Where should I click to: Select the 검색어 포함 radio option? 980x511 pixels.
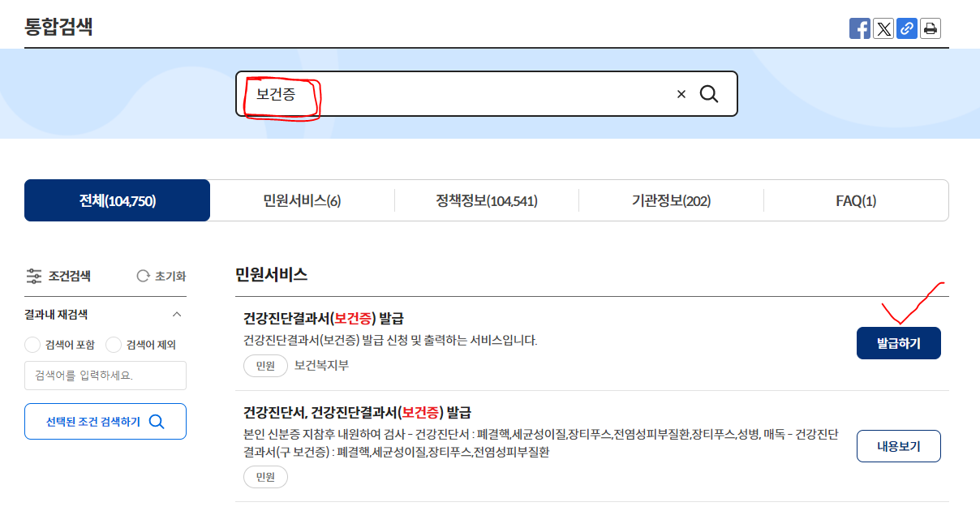click(x=32, y=345)
